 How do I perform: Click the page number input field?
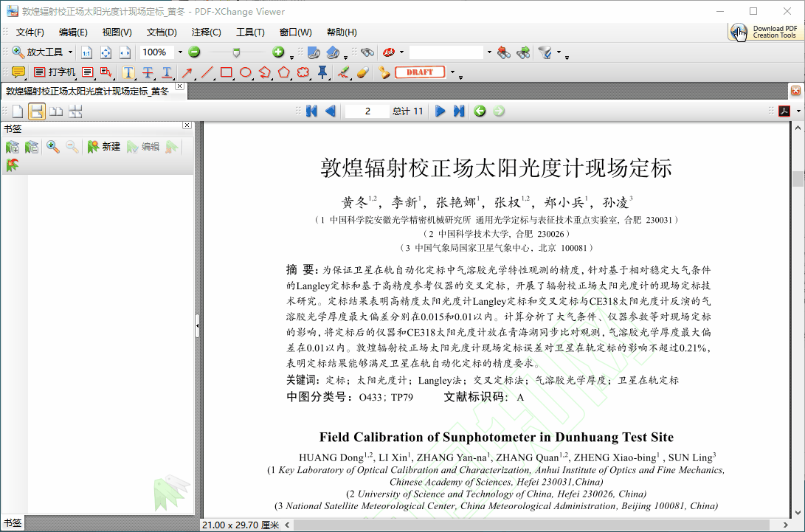click(x=367, y=111)
